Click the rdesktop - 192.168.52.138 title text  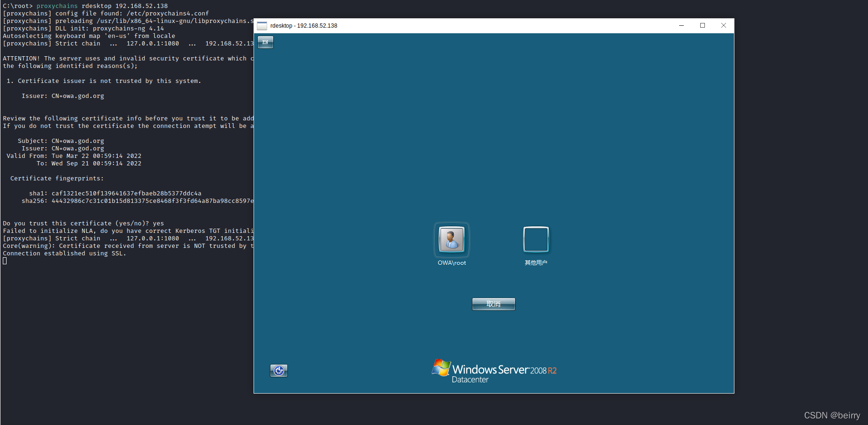304,26
